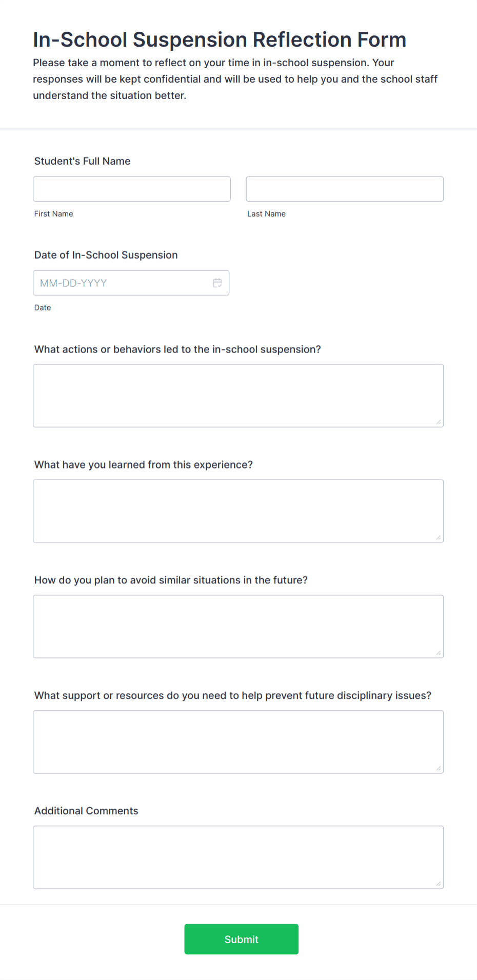Focus the First Name input field

coord(131,189)
